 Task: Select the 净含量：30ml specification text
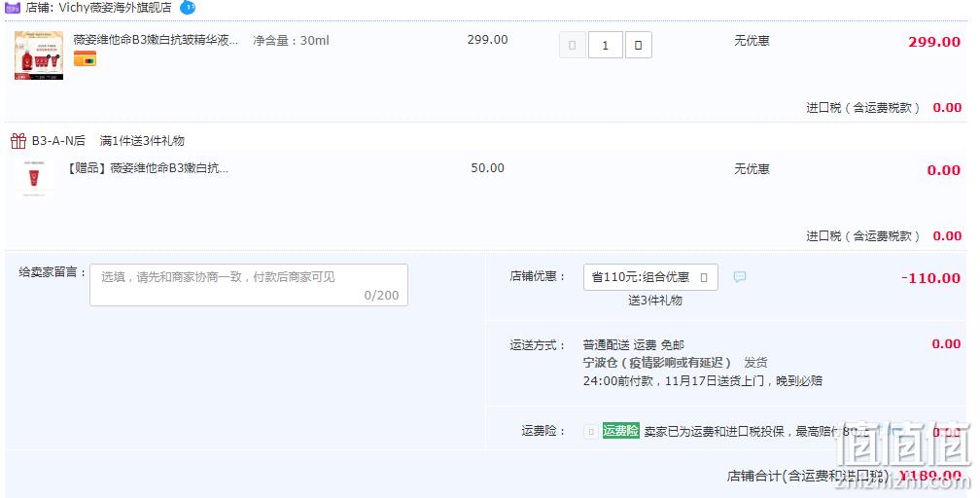(291, 41)
